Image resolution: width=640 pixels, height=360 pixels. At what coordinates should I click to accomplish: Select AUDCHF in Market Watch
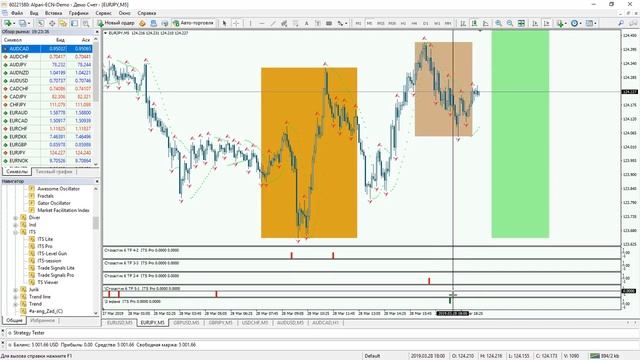(47, 57)
